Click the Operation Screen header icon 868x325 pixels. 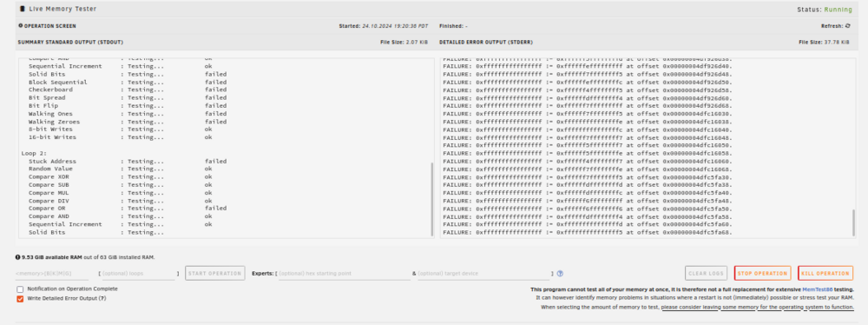[x=21, y=25]
